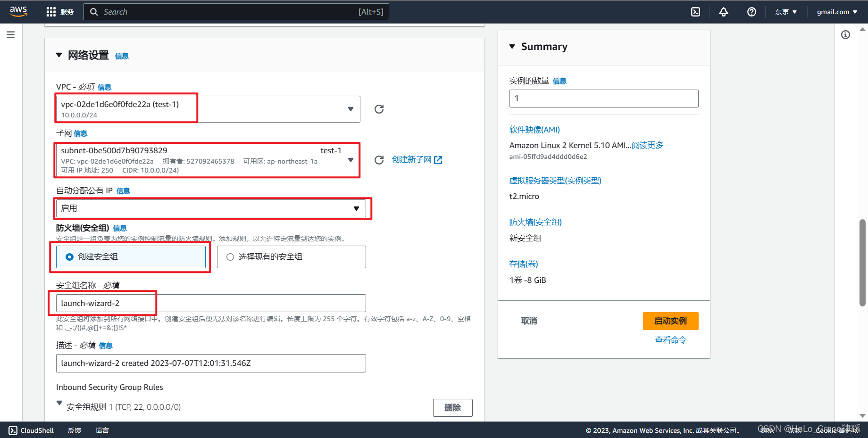The height and width of the screenshot is (438, 868).
Task: Open the notifications bell
Action: [x=723, y=12]
